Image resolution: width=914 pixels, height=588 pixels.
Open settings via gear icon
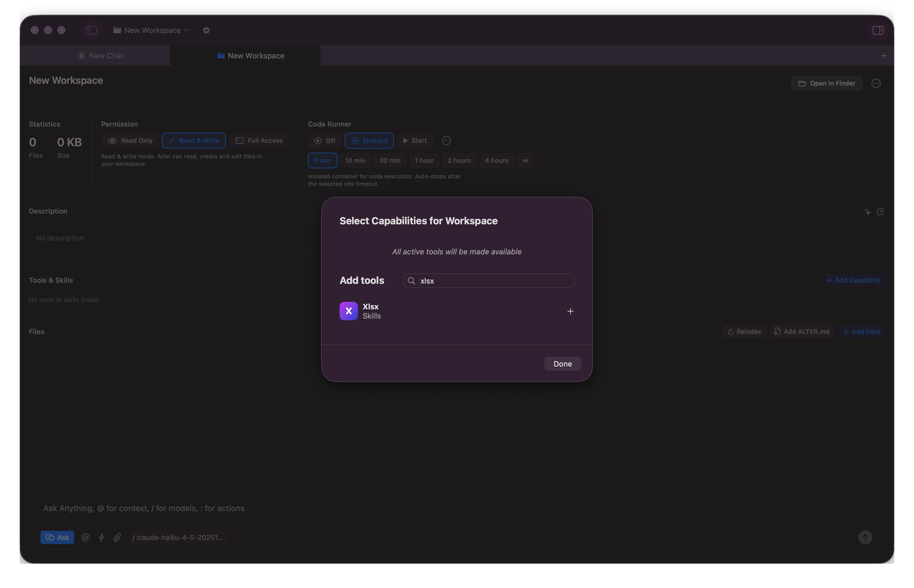206,30
